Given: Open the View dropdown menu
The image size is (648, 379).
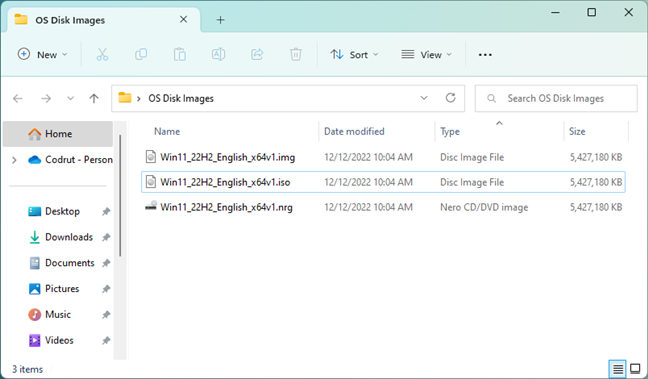Looking at the screenshot, I should click(427, 55).
